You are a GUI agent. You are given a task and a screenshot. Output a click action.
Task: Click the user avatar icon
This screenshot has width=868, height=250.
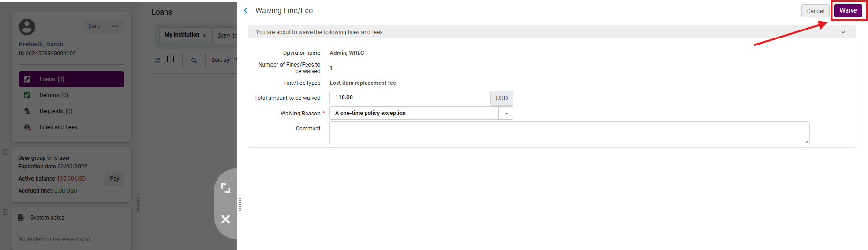[x=27, y=27]
